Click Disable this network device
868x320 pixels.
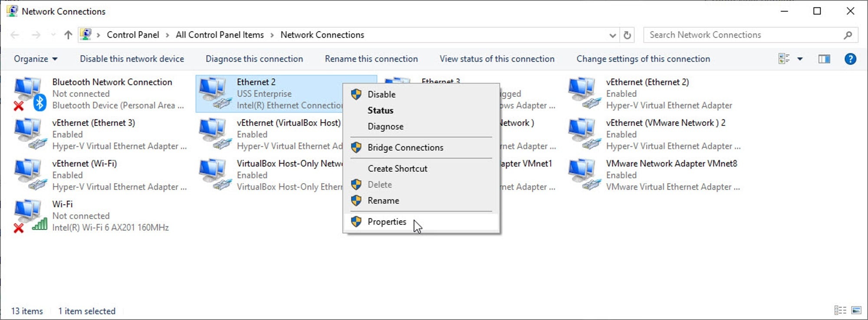pos(132,59)
